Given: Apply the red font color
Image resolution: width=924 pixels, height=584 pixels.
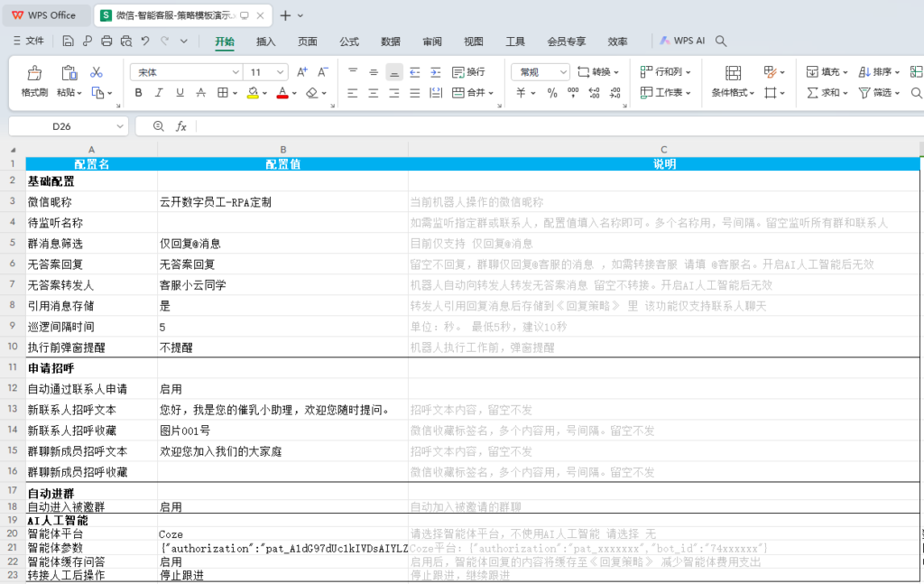Looking at the screenshot, I should [x=282, y=93].
